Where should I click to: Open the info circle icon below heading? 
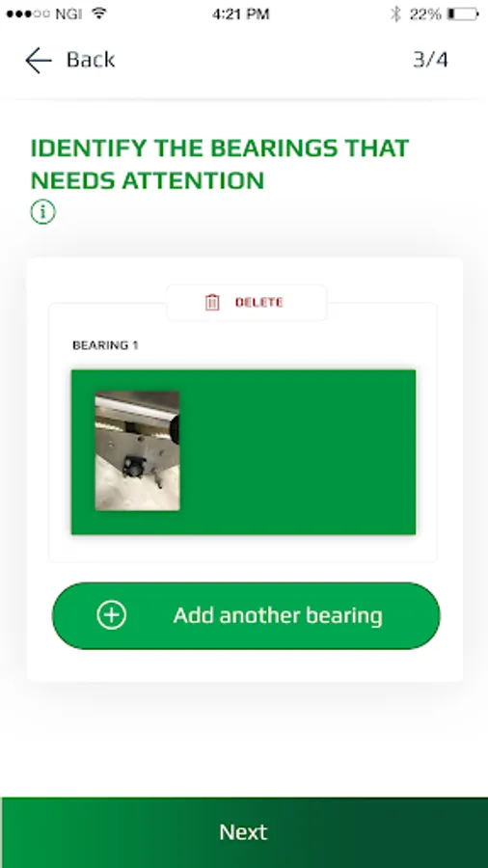tap(43, 212)
